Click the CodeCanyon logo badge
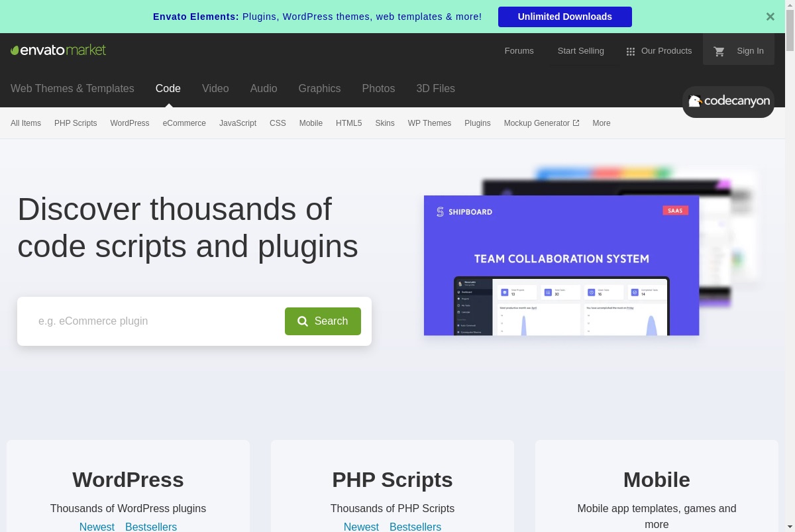795x532 pixels. pyautogui.click(x=728, y=101)
